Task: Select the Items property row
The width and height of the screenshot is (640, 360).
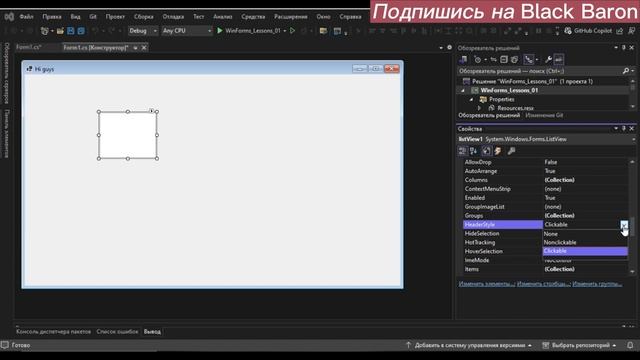Action: pos(545,269)
